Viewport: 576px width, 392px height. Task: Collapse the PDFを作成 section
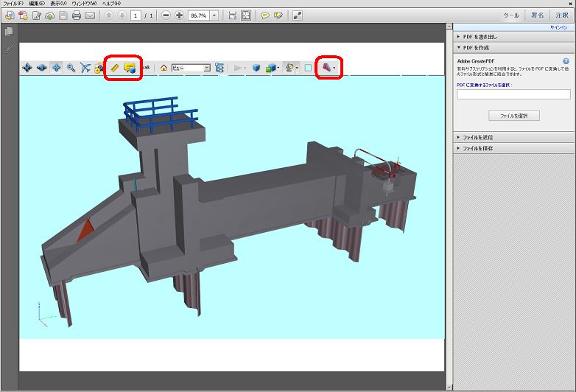pos(514,48)
